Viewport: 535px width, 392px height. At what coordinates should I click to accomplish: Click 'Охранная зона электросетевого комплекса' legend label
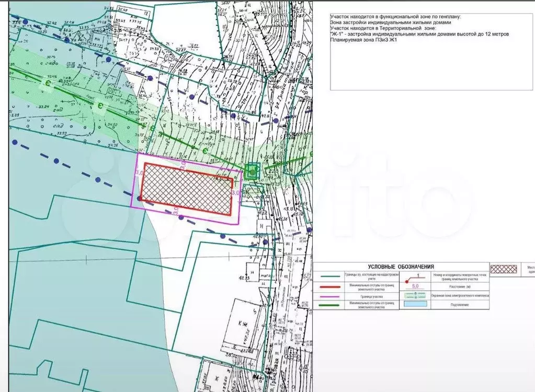click(x=460, y=296)
